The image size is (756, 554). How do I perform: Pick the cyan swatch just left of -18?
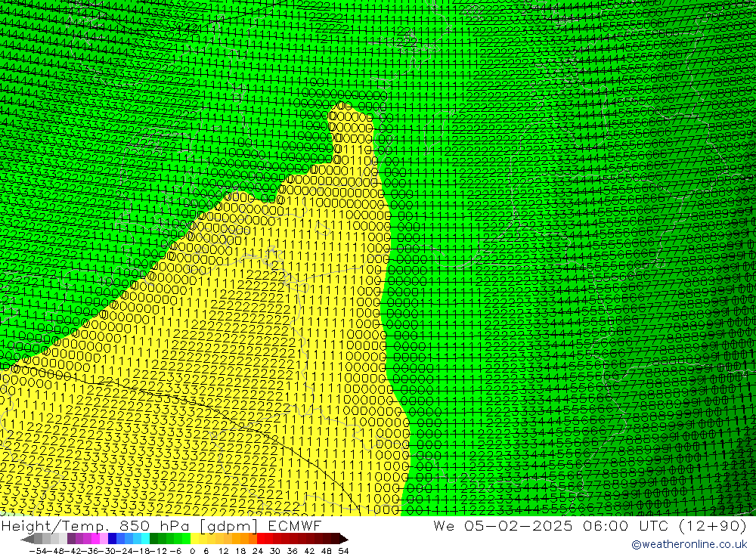click(145, 539)
